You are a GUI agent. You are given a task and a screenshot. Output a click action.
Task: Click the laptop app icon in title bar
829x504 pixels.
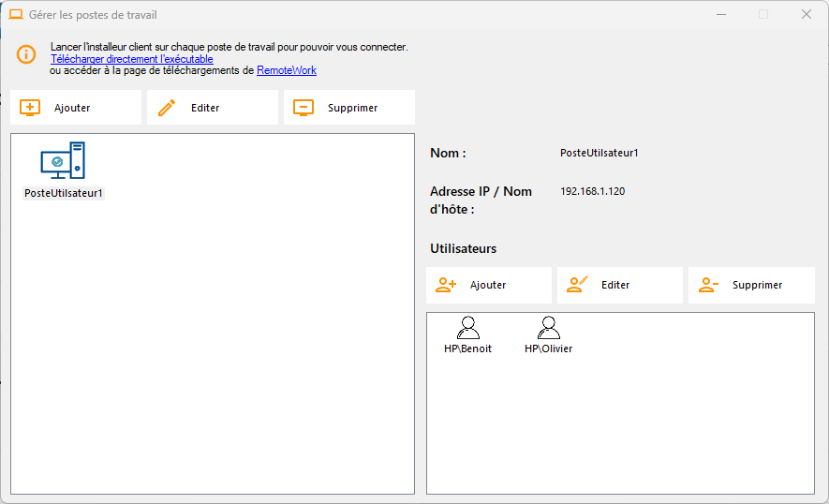pyautogui.click(x=16, y=14)
